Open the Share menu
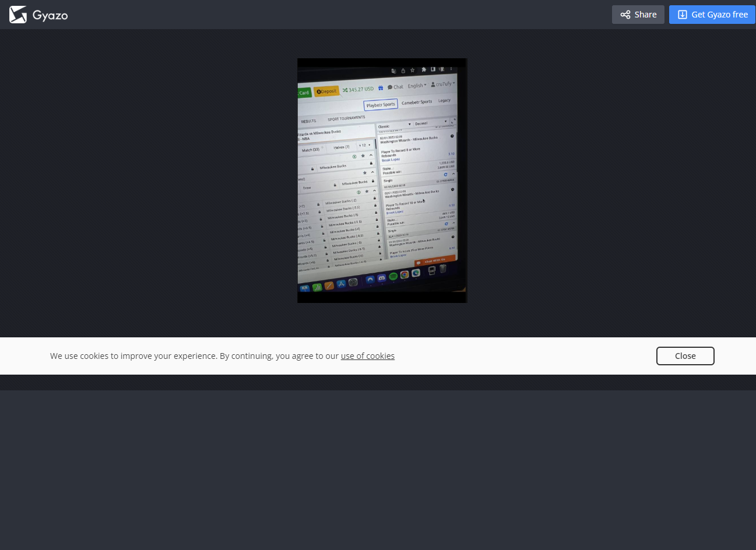Screen dimensions: 756x550 click(x=638, y=15)
